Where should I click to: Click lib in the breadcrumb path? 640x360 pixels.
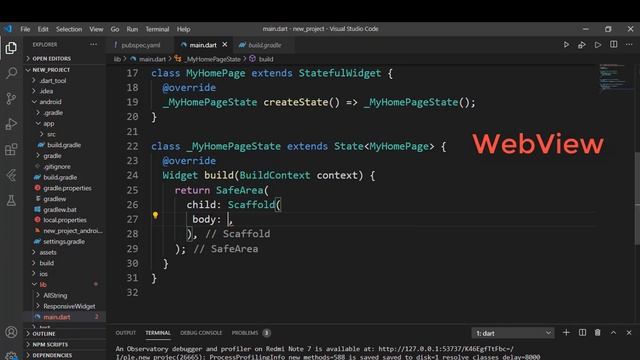pos(117,59)
